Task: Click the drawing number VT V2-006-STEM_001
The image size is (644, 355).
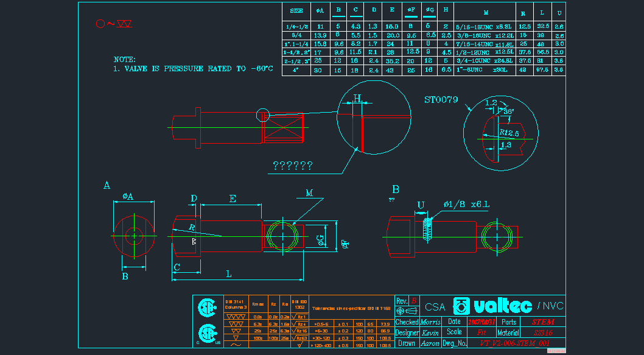Action: (514, 343)
